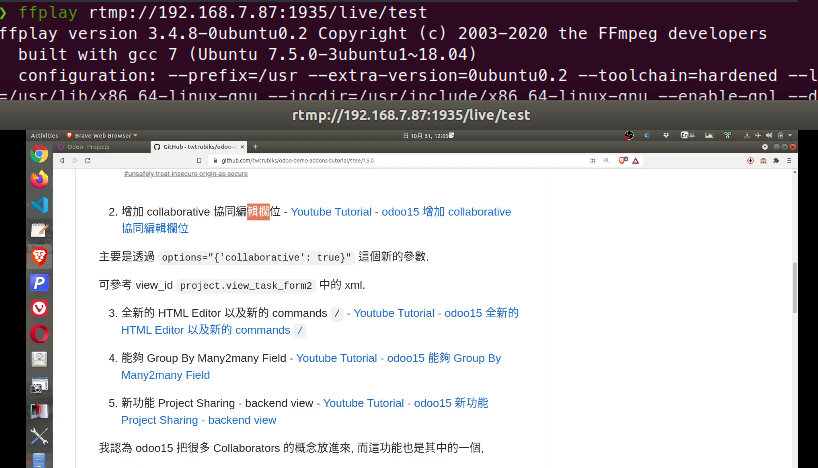Open Visual Studio Code from the dock
The width and height of the screenshot is (818, 468).
point(39,205)
